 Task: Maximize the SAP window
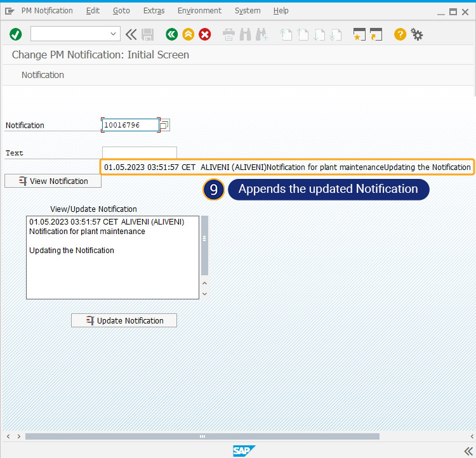[x=453, y=12]
